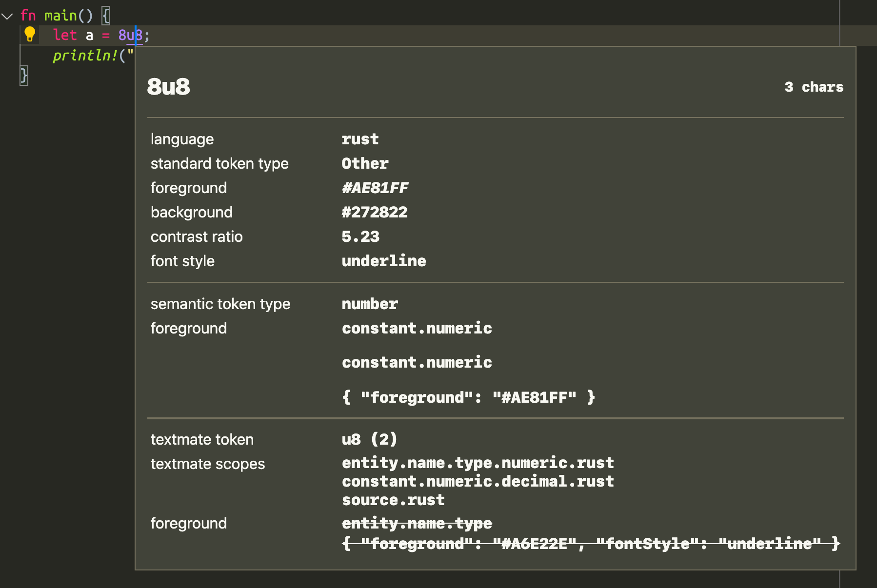Select the 8u8 token heading in the inspector
The height and width of the screenshot is (588, 877).
(168, 87)
